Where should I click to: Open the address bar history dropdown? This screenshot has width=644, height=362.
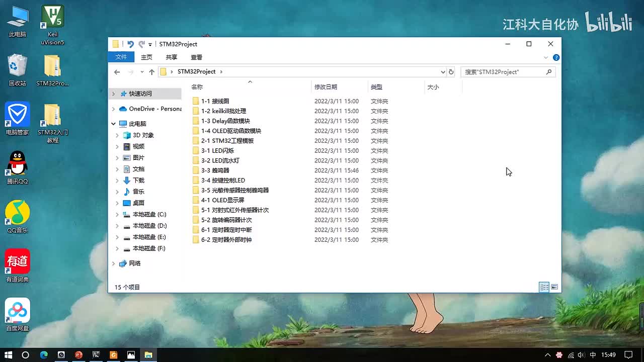[x=443, y=72]
